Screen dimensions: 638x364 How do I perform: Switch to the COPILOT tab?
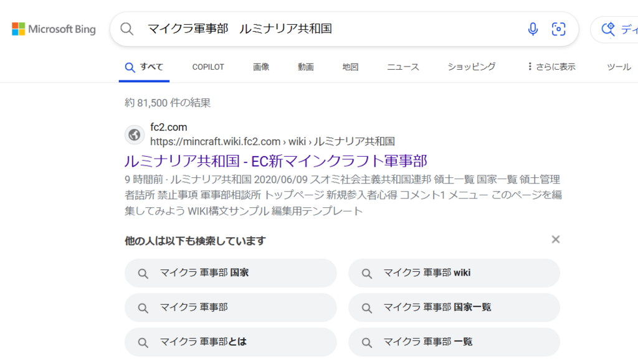(x=208, y=67)
